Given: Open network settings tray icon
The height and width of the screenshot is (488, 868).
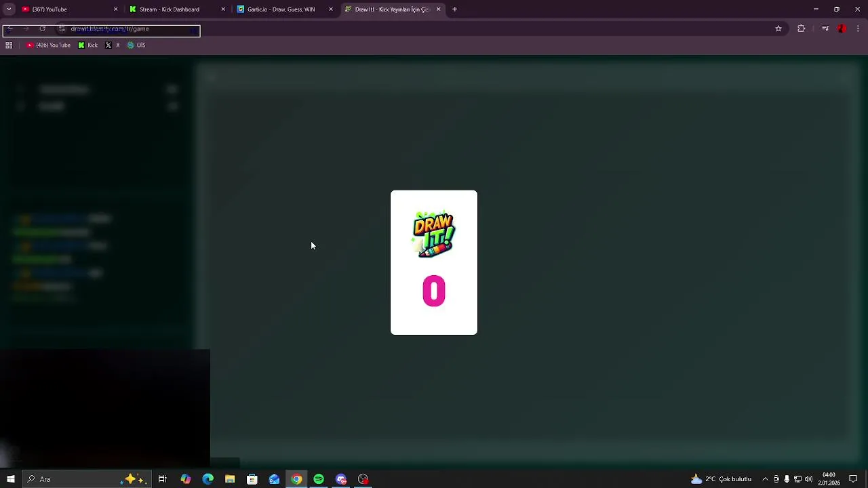Looking at the screenshot, I should (x=797, y=479).
